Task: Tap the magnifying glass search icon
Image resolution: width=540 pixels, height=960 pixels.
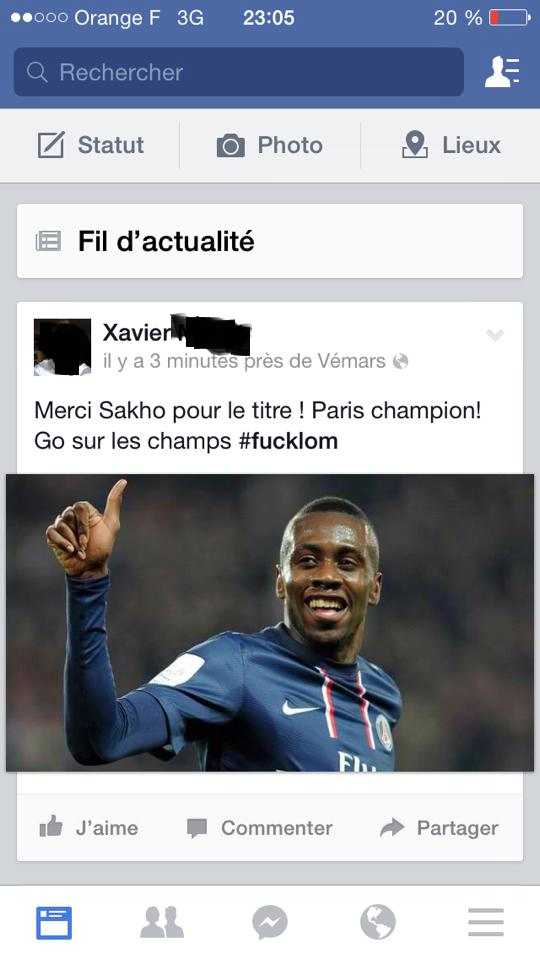Action: pos(37,72)
